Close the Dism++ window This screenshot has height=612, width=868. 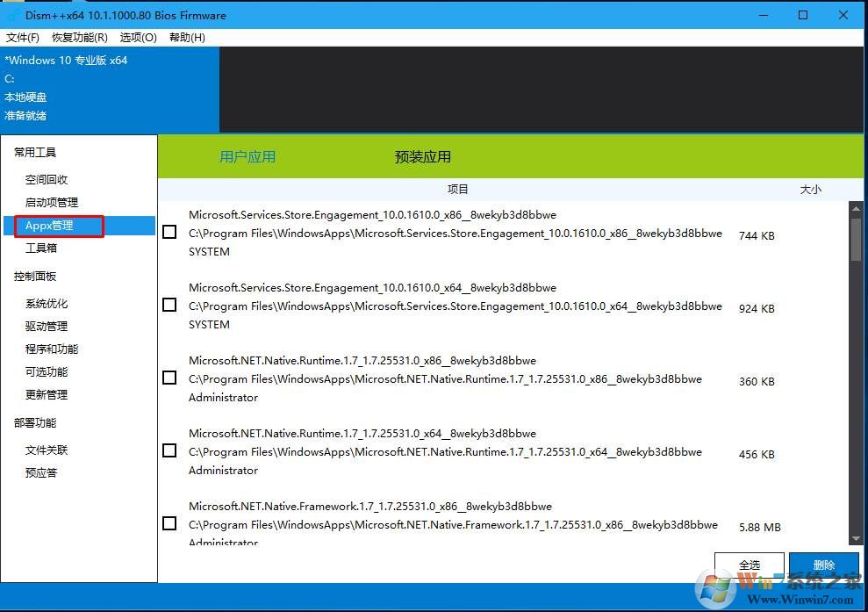coord(843,15)
